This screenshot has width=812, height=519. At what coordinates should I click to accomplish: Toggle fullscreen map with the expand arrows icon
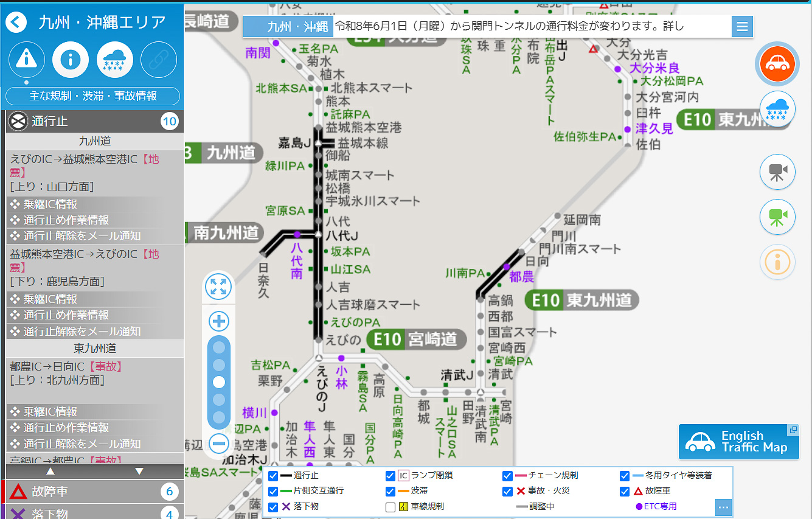click(x=219, y=286)
